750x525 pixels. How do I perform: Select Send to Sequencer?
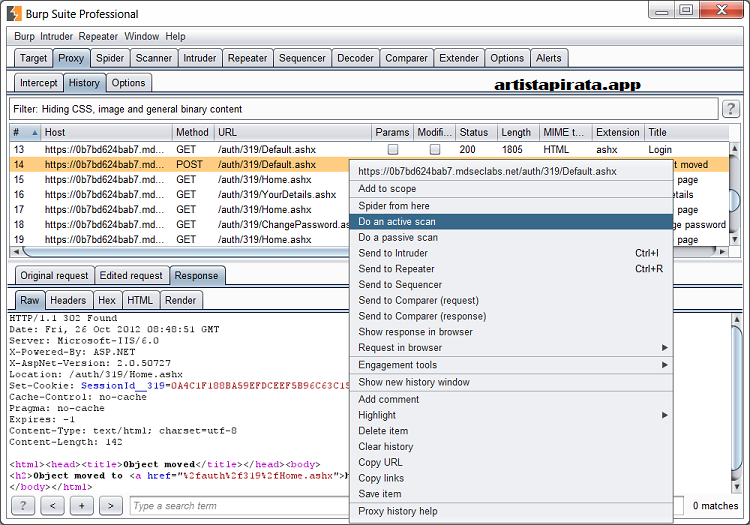click(x=511, y=284)
